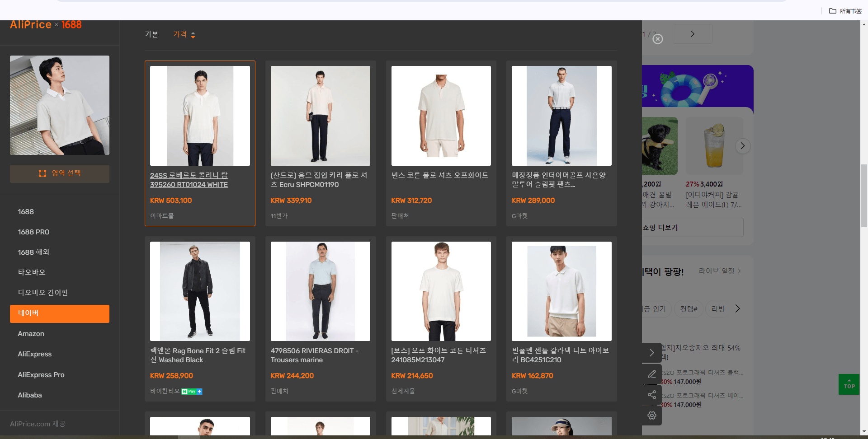Viewport: 868px width, 439px height.
Task: Click the KRW 214,650 price
Action: click(x=412, y=376)
